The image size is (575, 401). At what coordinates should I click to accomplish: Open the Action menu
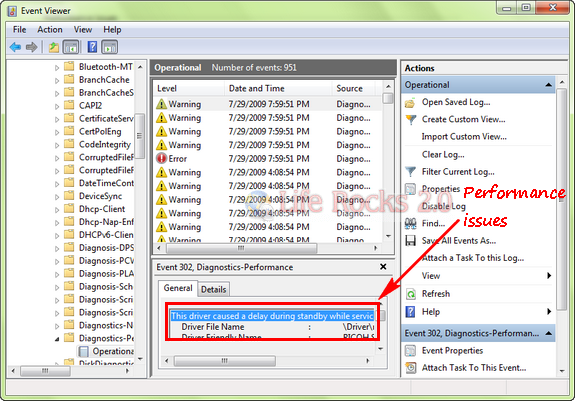pos(50,30)
